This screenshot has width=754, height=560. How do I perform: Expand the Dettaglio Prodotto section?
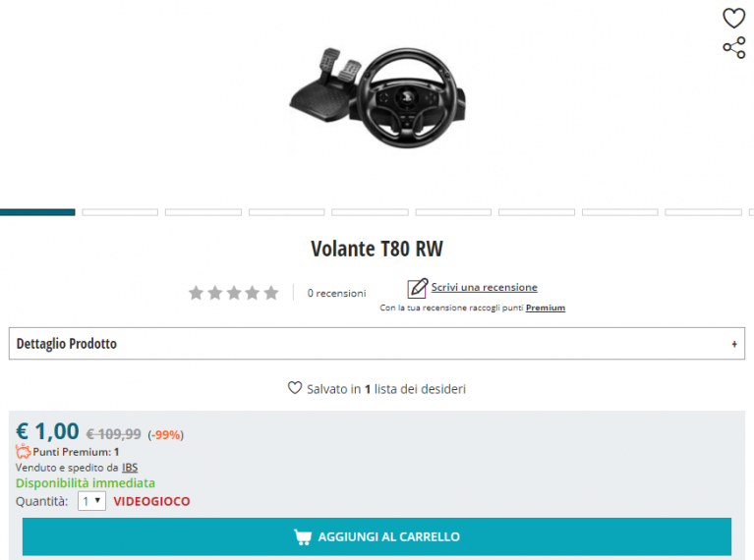[x=377, y=344]
